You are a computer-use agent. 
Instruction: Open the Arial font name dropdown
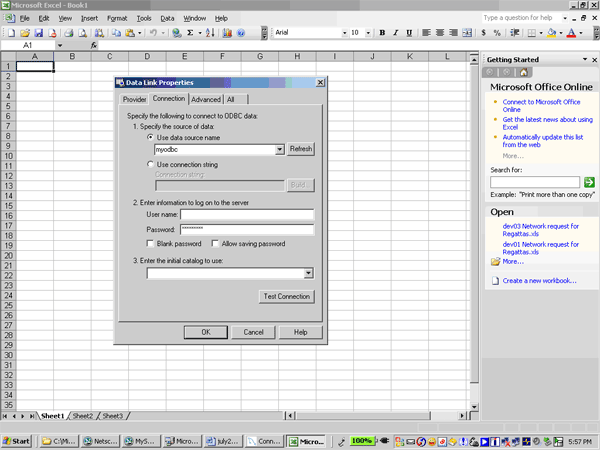coord(344,33)
